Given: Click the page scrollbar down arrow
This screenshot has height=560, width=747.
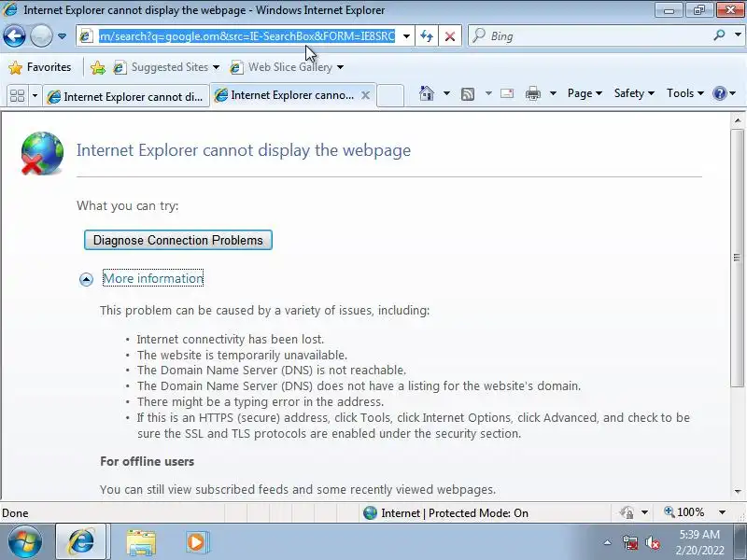Looking at the screenshot, I should (738, 491).
